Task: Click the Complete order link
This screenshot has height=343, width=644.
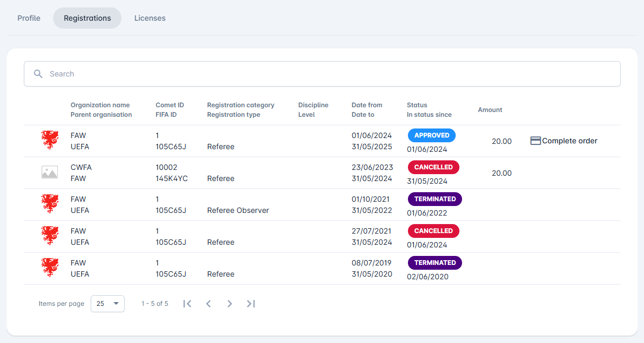Action: pyautogui.click(x=569, y=141)
